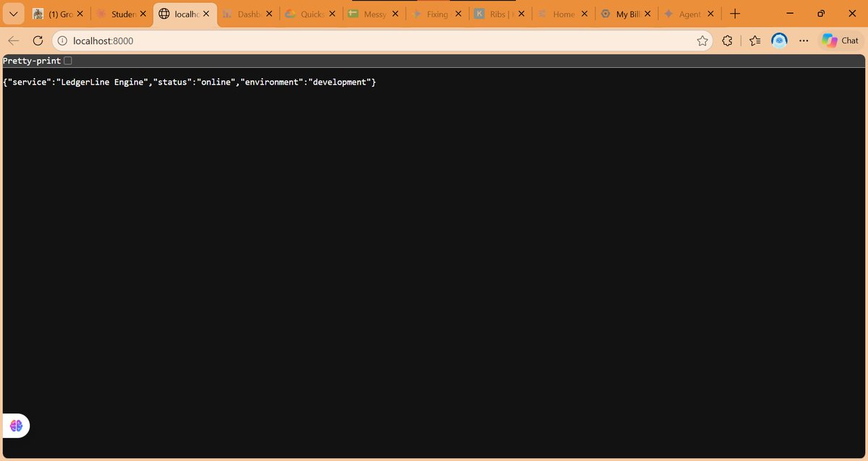
Task: Go back with the back arrow
Action: (x=14, y=41)
